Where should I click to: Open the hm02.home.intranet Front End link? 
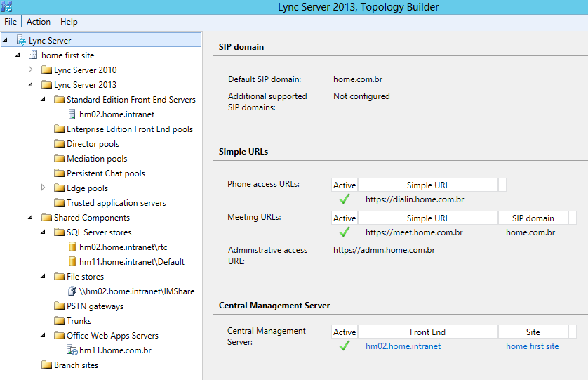pyautogui.click(x=403, y=346)
